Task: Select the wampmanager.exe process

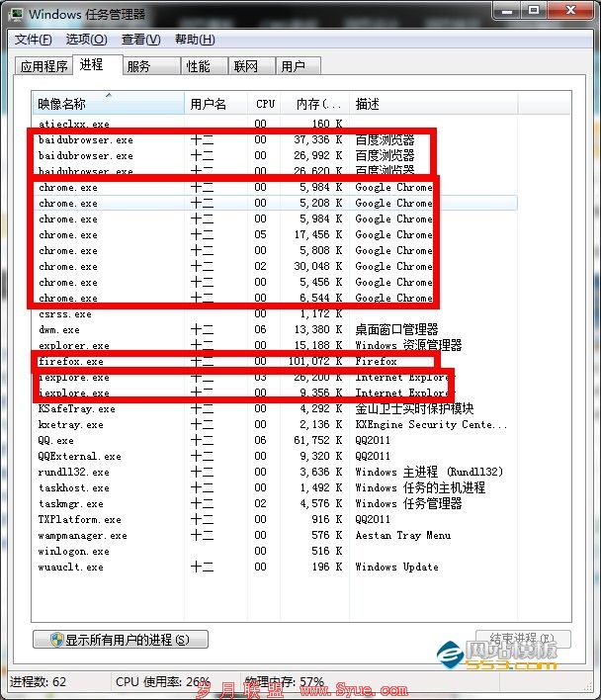Action: click(275, 535)
